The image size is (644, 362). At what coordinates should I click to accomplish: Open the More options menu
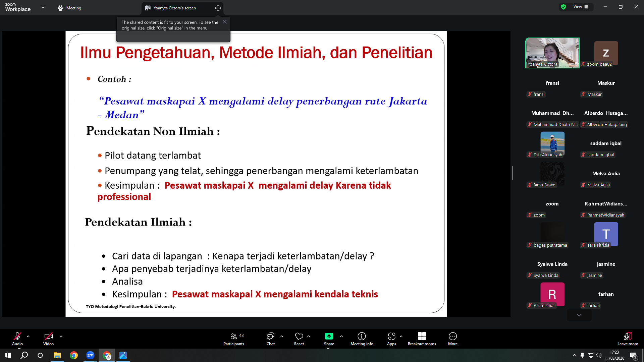pyautogui.click(x=453, y=339)
